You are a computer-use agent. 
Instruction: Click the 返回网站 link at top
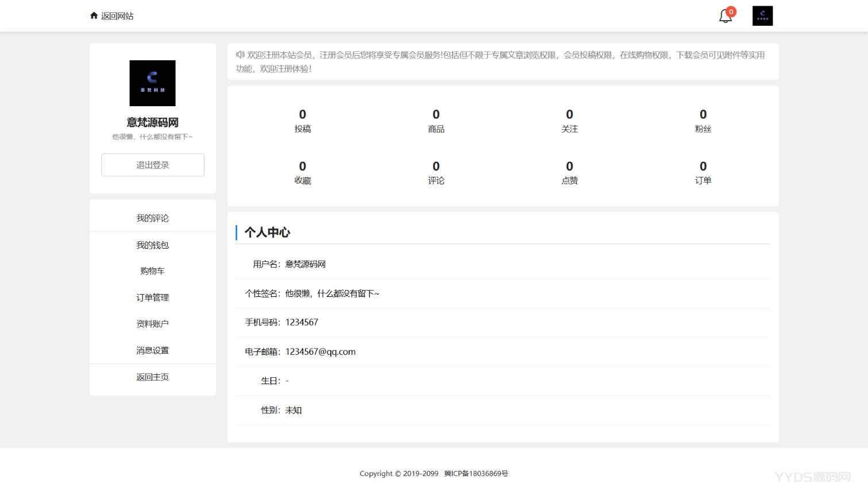coord(117,16)
